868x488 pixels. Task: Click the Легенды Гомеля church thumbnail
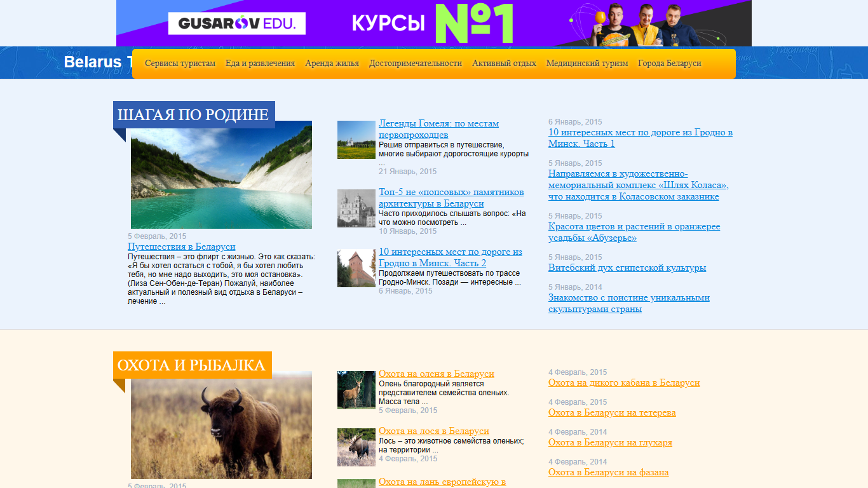click(x=356, y=140)
